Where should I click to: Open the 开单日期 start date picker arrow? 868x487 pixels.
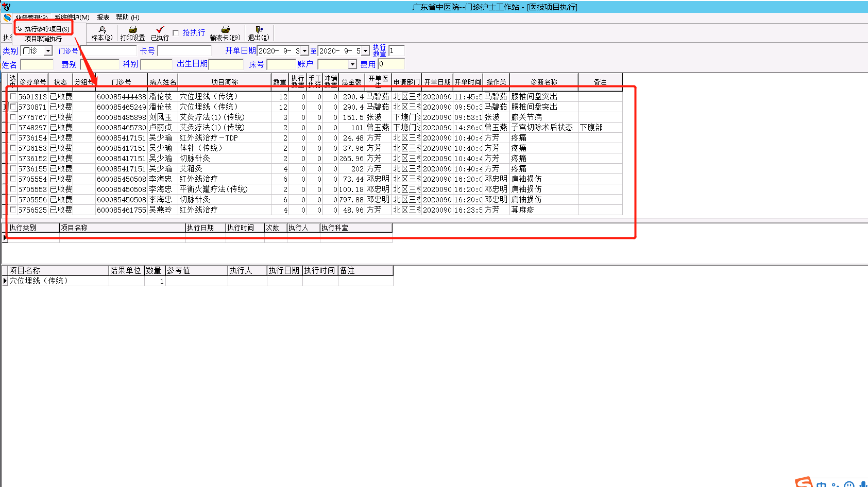point(304,50)
